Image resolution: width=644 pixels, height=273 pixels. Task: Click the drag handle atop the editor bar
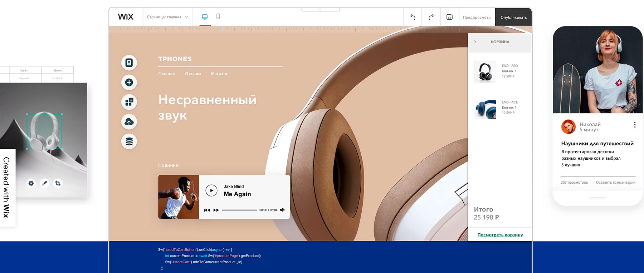(320, 9)
